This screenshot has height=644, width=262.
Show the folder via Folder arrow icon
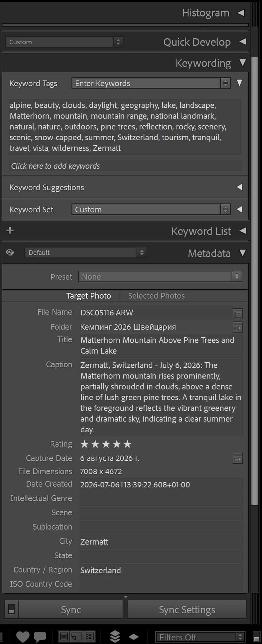238,327
